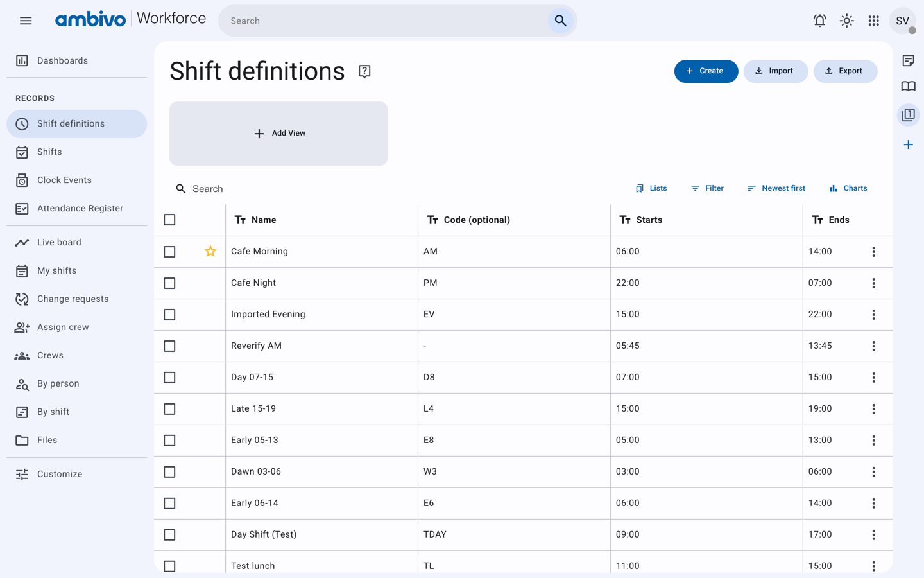Image resolution: width=924 pixels, height=578 pixels.
Task: Toggle the light/dark theme sun icon
Action: [846, 21]
